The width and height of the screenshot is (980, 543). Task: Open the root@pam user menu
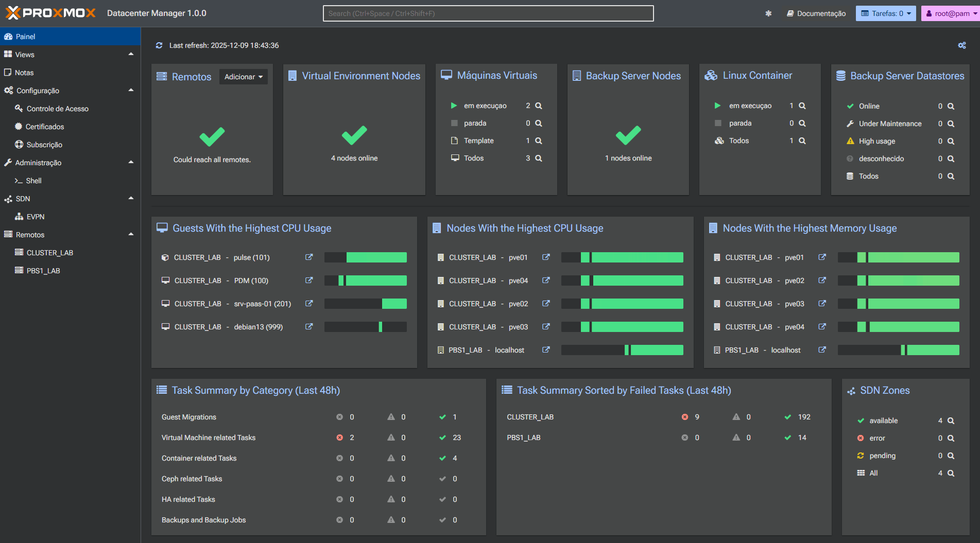[x=950, y=13]
